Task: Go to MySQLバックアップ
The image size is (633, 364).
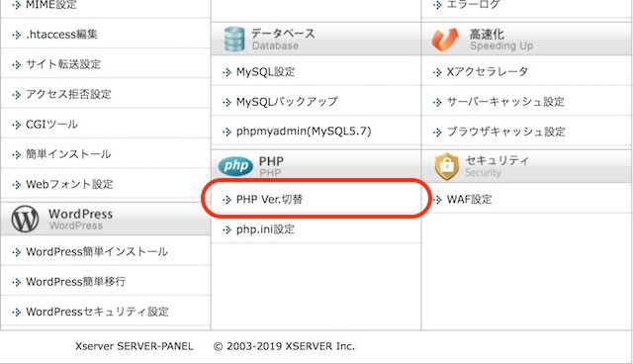Action: click(287, 101)
